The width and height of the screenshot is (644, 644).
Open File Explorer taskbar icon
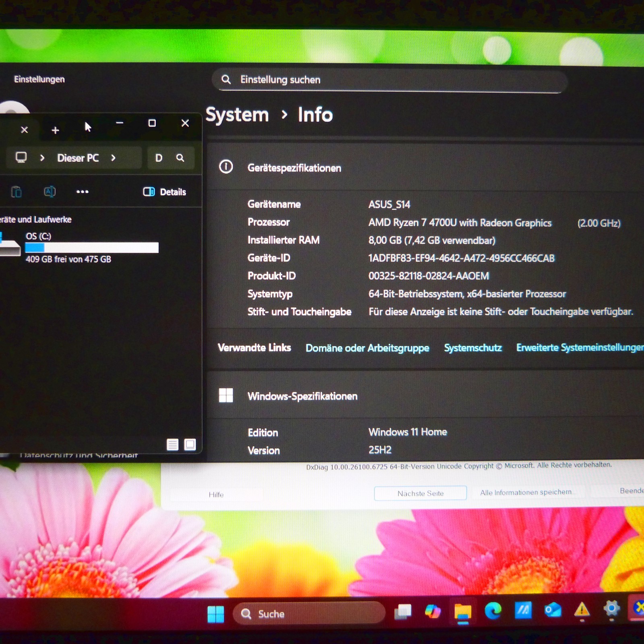463,612
